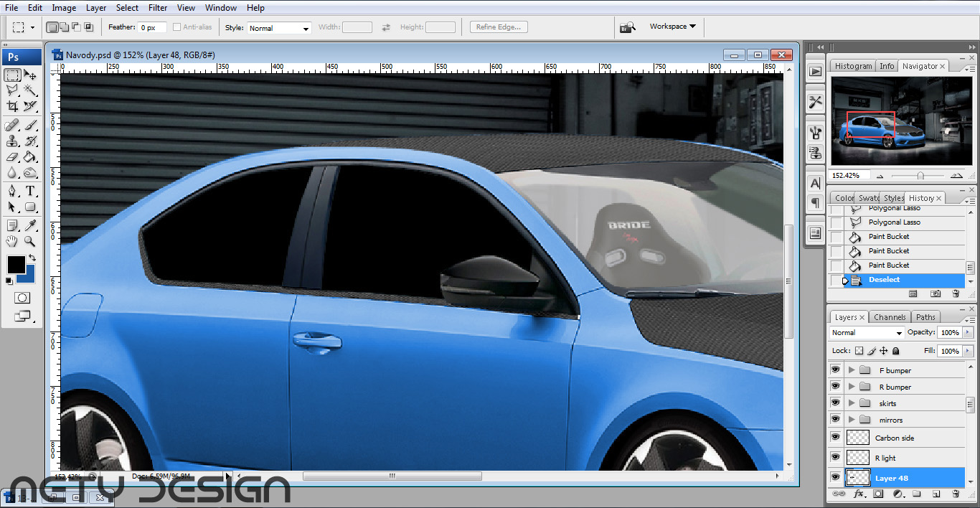Select the Brush tool
The image size is (980, 508).
tap(30, 126)
